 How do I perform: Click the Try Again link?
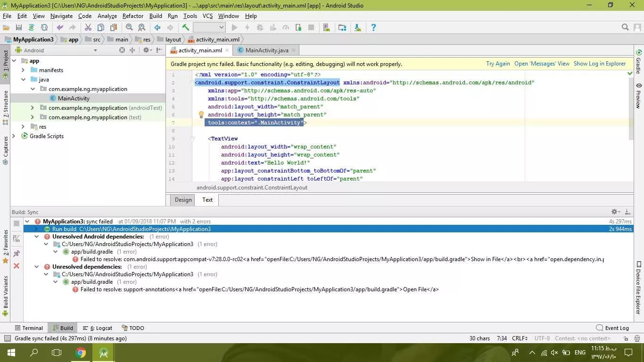498,64
